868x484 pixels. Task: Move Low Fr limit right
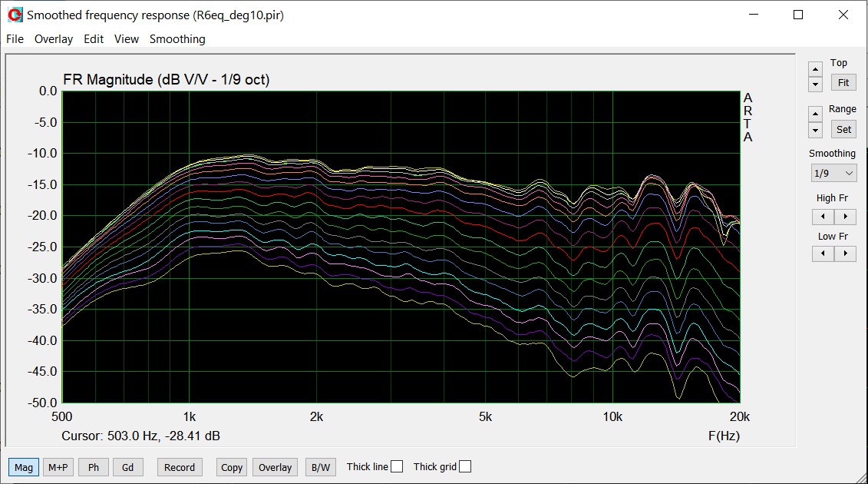845,254
